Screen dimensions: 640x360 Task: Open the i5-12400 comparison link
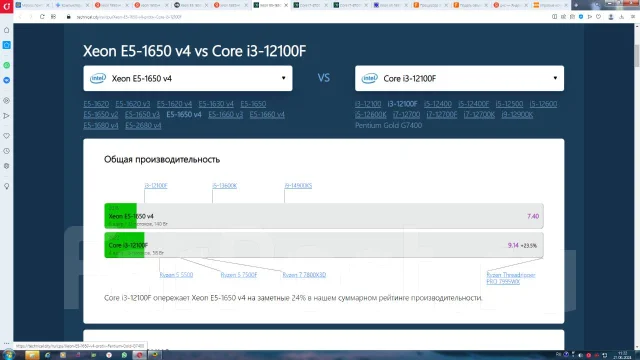coord(438,104)
